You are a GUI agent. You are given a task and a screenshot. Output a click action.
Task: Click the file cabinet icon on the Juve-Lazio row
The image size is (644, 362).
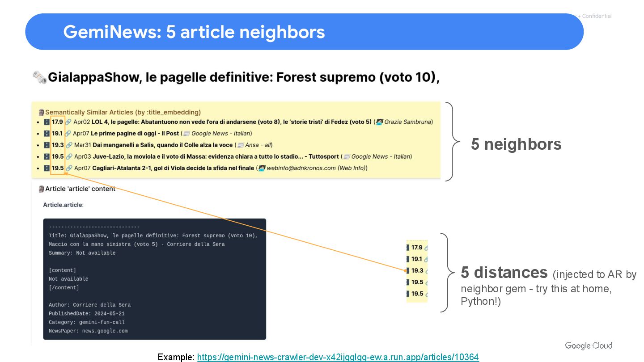(x=47, y=156)
